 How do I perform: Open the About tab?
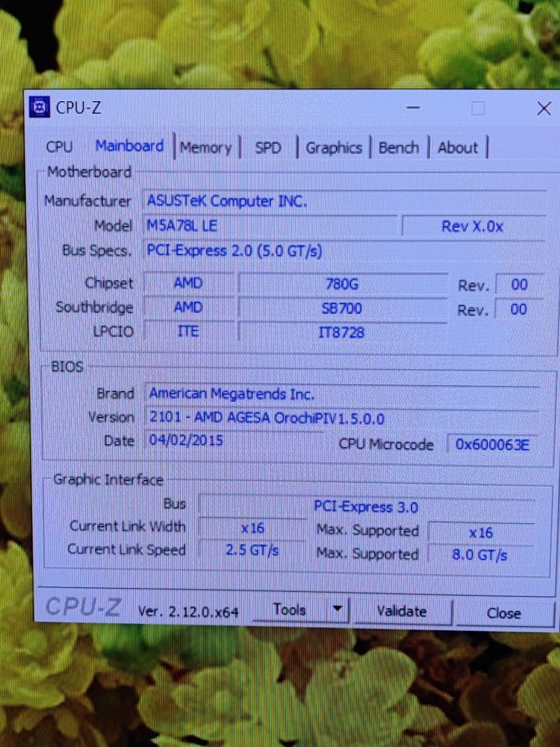pos(457,148)
